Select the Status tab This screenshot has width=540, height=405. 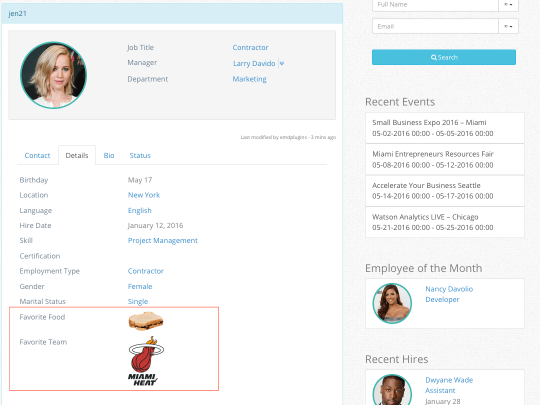tap(140, 155)
